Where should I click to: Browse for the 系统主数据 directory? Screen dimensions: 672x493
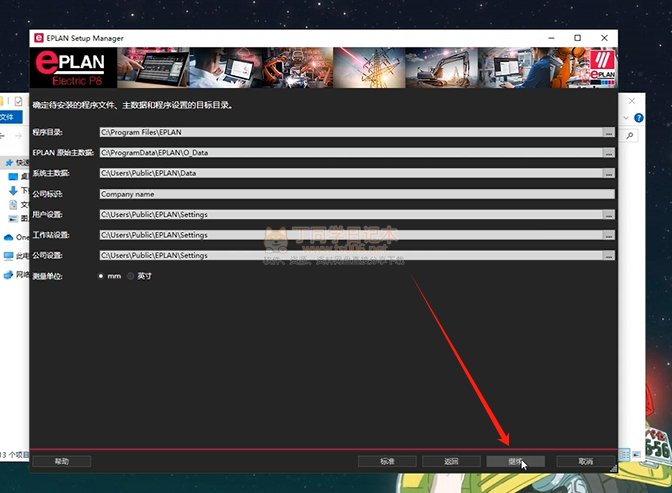click(x=609, y=173)
